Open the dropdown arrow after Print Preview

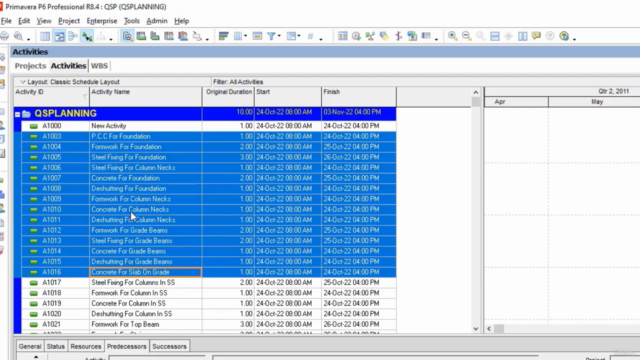click(28, 39)
